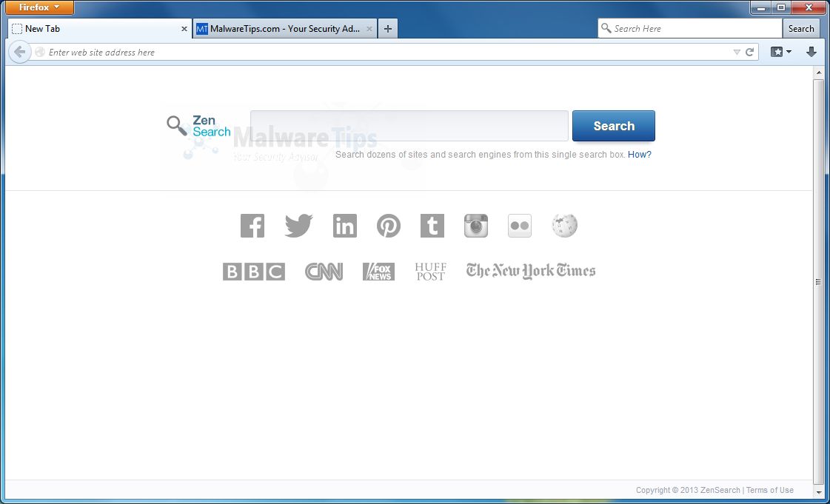Open the Pinterest icon link
The width and height of the screenshot is (830, 504).
[x=389, y=226]
